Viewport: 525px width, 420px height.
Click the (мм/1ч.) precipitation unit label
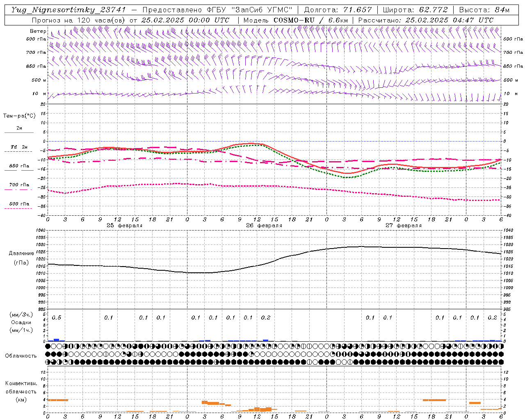click(x=21, y=330)
